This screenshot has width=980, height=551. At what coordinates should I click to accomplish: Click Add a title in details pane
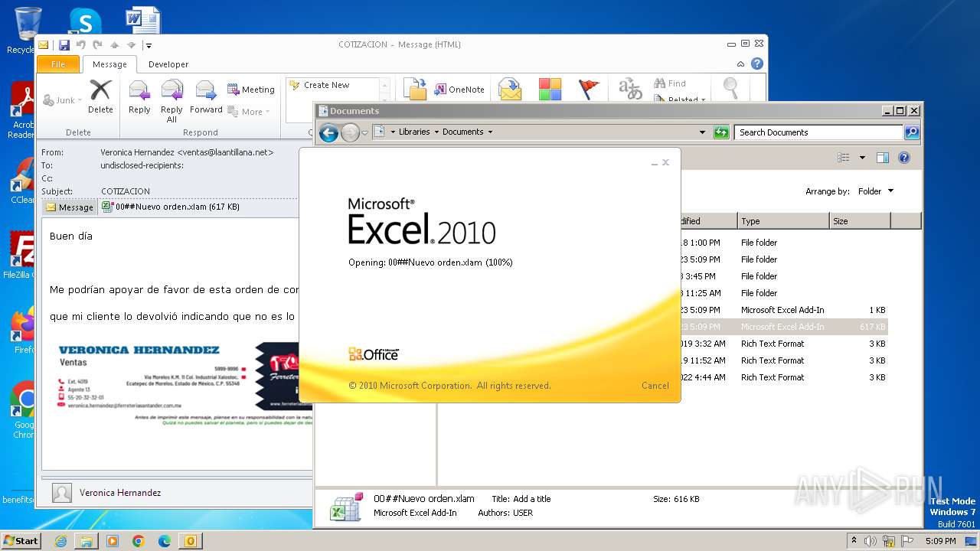point(532,499)
